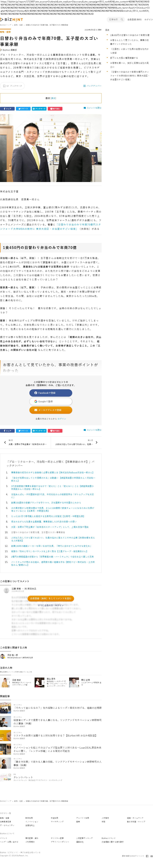The width and height of the screenshot is (153, 868).
Task: Click the BizHint logo at top
Action: [12, 20]
